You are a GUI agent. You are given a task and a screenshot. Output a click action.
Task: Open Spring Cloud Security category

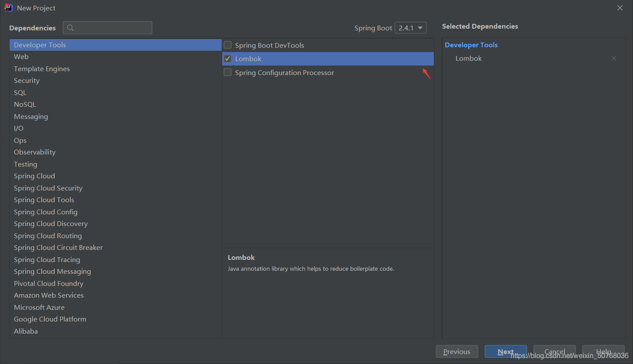[x=115, y=188]
